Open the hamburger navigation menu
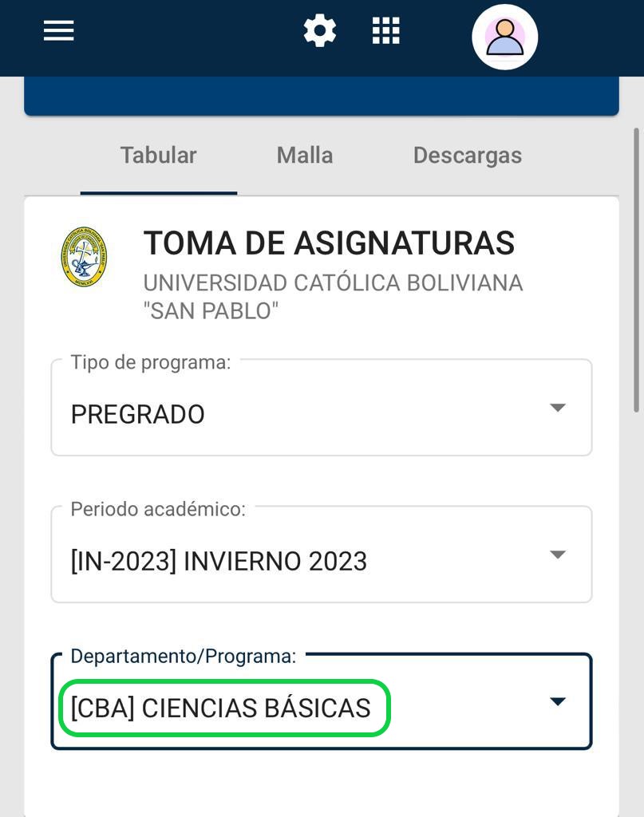644x817 pixels. point(58,31)
